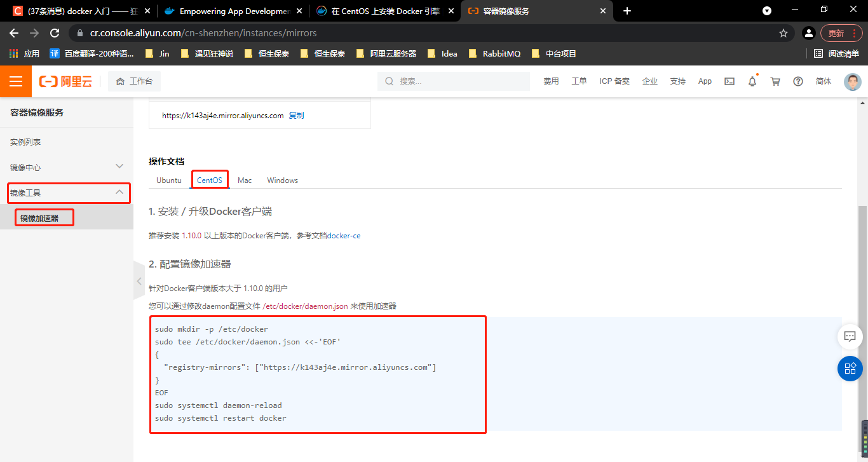
Task: Reload the current page
Action: tap(55, 33)
